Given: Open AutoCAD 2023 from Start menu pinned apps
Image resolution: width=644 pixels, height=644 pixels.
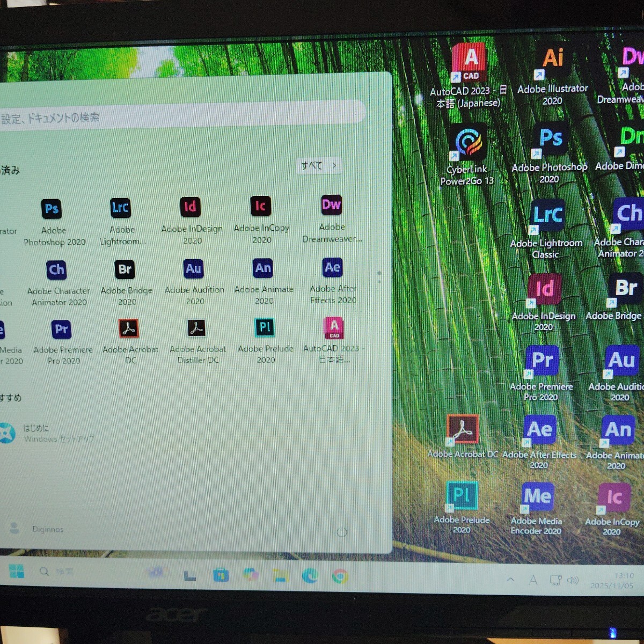Looking at the screenshot, I should click(333, 340).
